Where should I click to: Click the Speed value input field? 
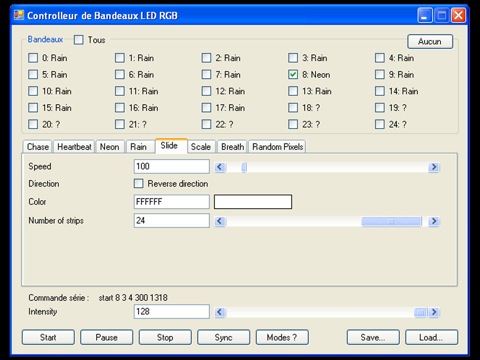pyautogui.click(x=172, y=166)
